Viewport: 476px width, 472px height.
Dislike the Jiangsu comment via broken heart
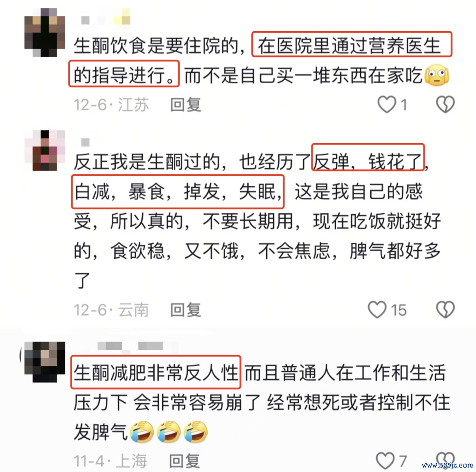click(x=445, y=104)
